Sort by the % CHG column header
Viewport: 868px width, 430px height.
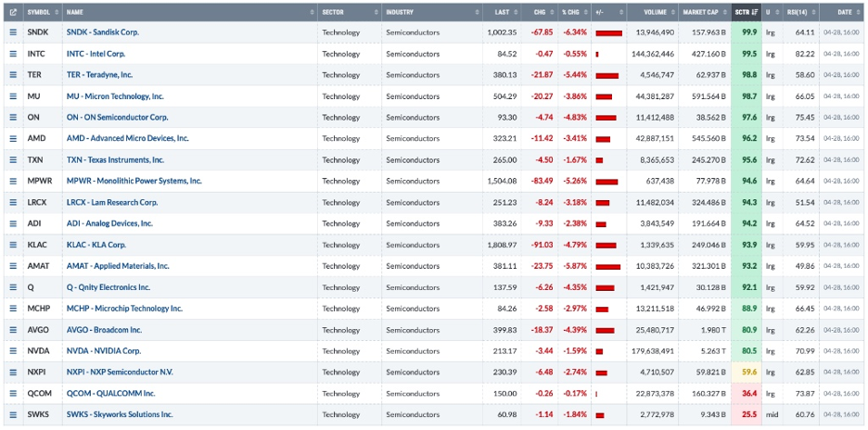click(573, 12)
